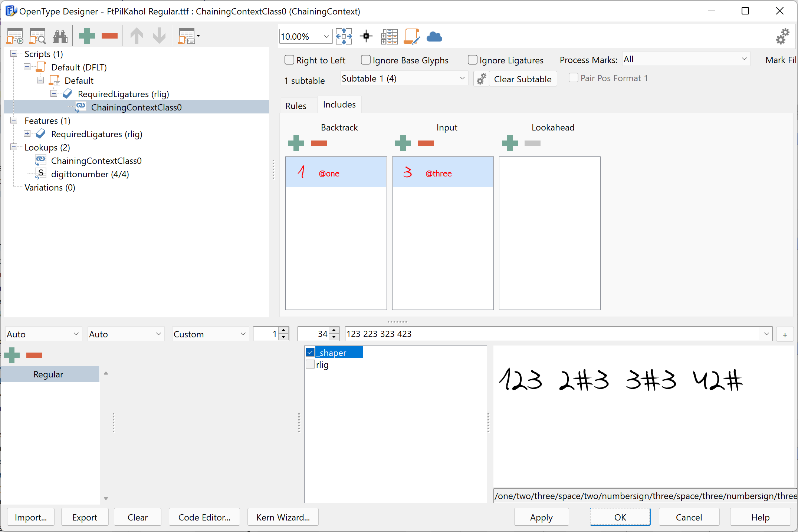Check the rlig lookup checkbox

(309, 364)
